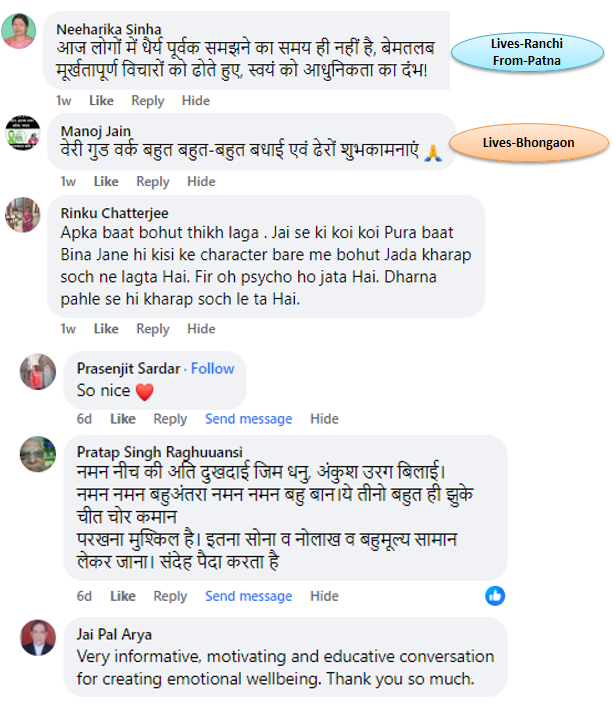Open Manoj Jain's profile avatar
Screen dimensions: 616x720
click(x=22, y=133)
